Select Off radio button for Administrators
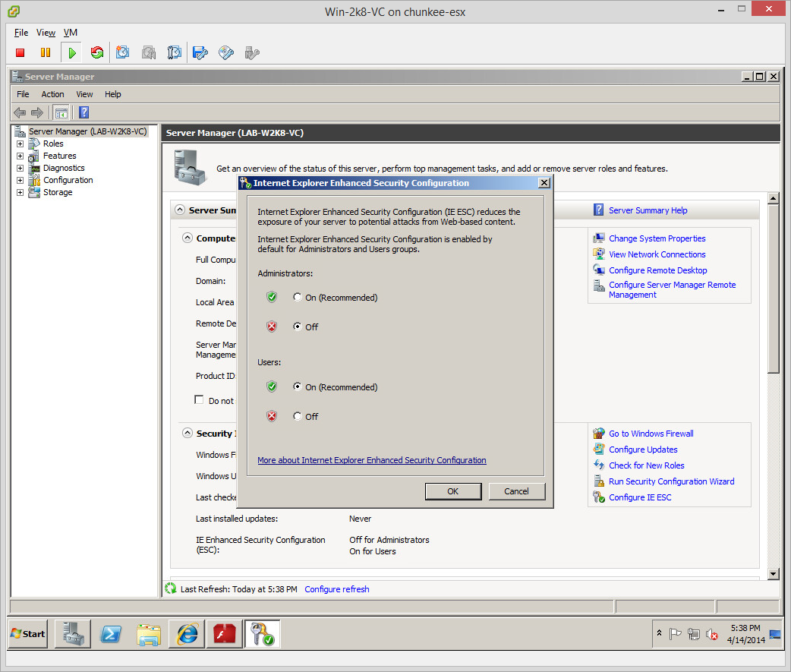Screen dimensions: 791x672 [x=298, y=327]
